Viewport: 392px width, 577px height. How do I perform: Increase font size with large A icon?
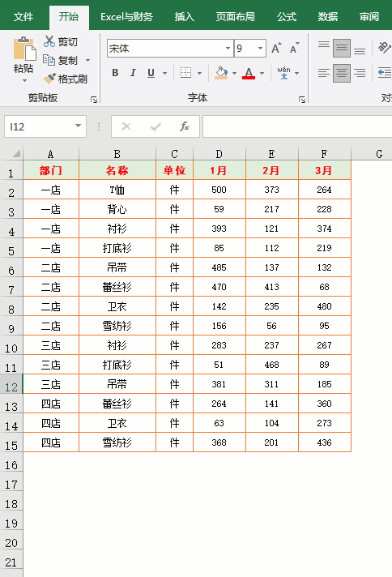point(276,48)
